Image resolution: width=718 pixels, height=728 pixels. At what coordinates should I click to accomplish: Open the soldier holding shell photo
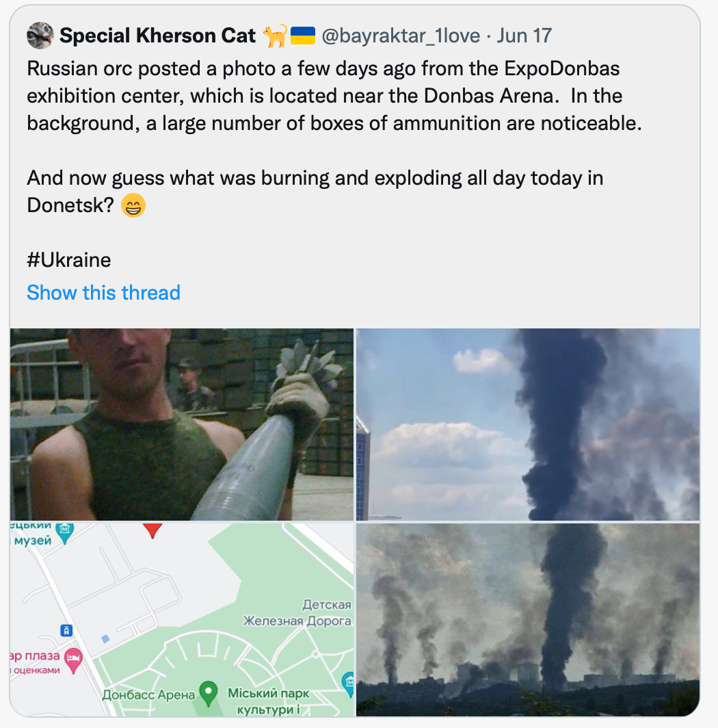pos(182,424)
